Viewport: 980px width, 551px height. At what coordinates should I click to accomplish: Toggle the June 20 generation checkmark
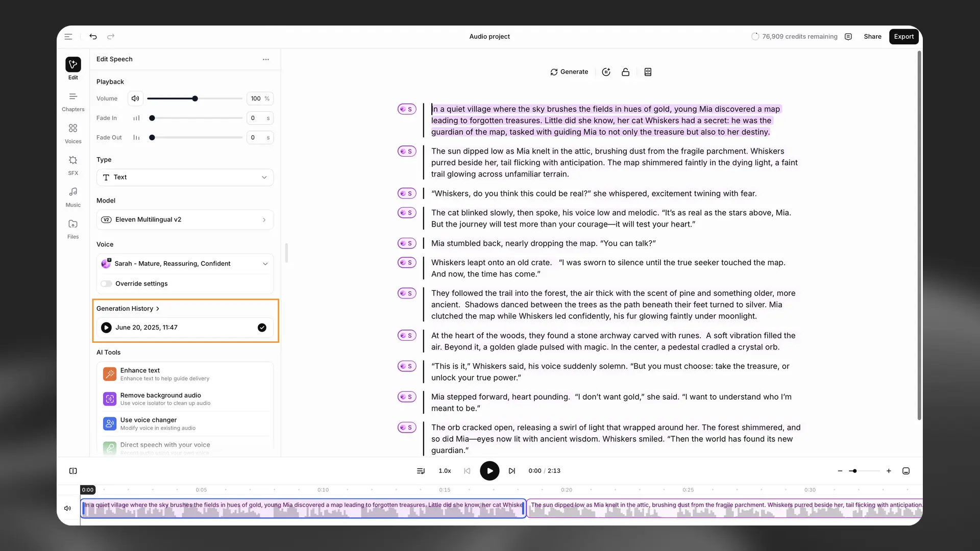click(262, 328)
